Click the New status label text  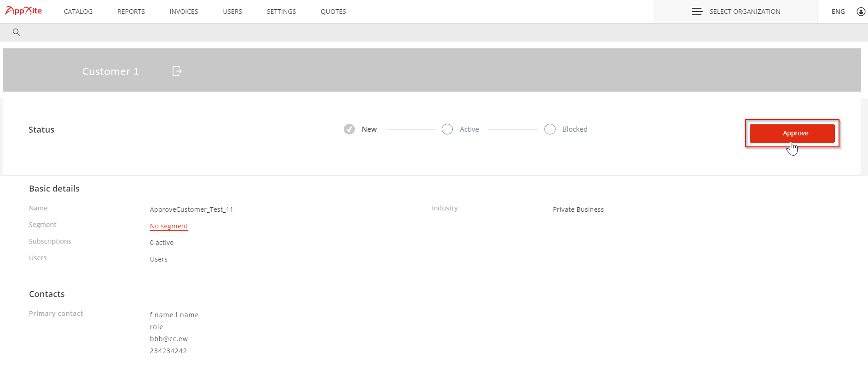coord(369,129)
